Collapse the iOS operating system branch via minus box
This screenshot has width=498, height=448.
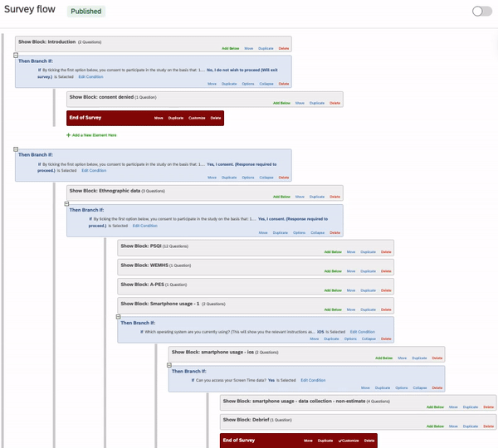click(118, 316)
